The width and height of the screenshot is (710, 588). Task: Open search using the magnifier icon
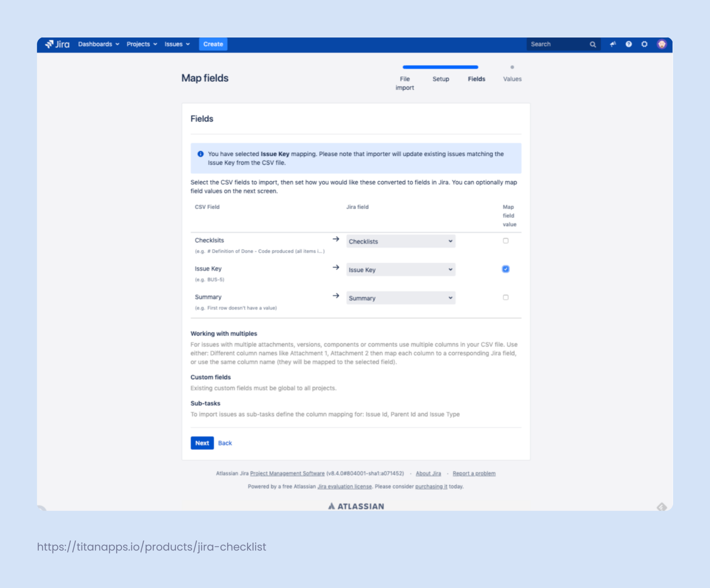[593, 44]
